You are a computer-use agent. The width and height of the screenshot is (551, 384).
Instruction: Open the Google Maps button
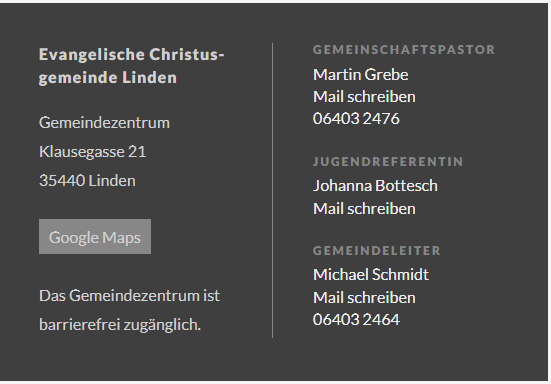[x=95, y=236]
